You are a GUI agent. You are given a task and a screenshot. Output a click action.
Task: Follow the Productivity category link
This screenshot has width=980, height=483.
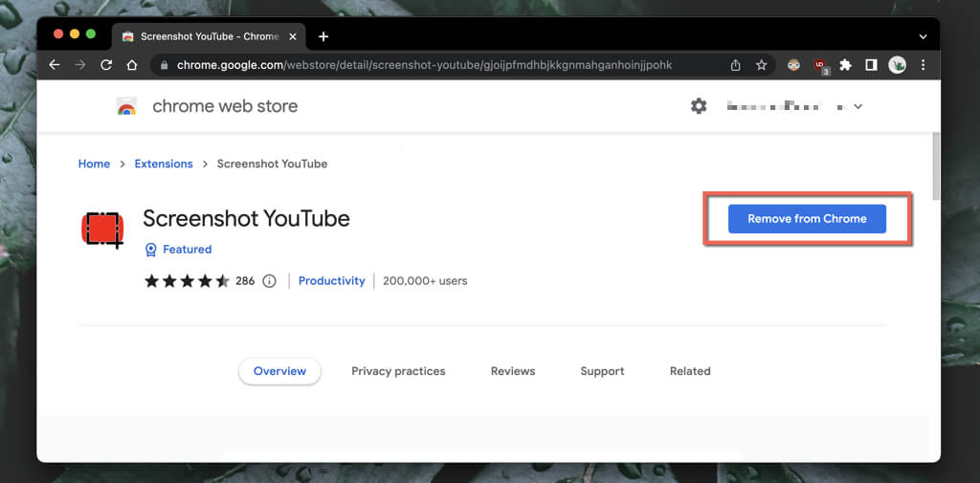click(x=331, y=281)
